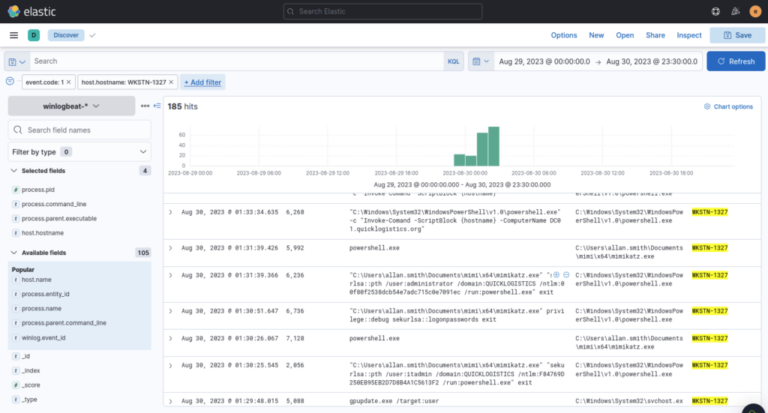The image size is (768, 413).
Task: Click the user avatar icon
Action: click(x=755, y=11)
